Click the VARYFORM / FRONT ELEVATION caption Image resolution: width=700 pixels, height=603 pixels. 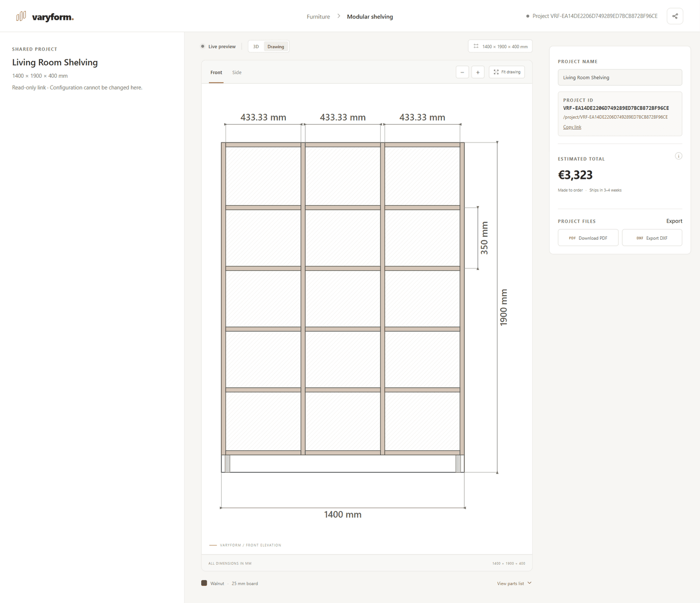point(250,545)
